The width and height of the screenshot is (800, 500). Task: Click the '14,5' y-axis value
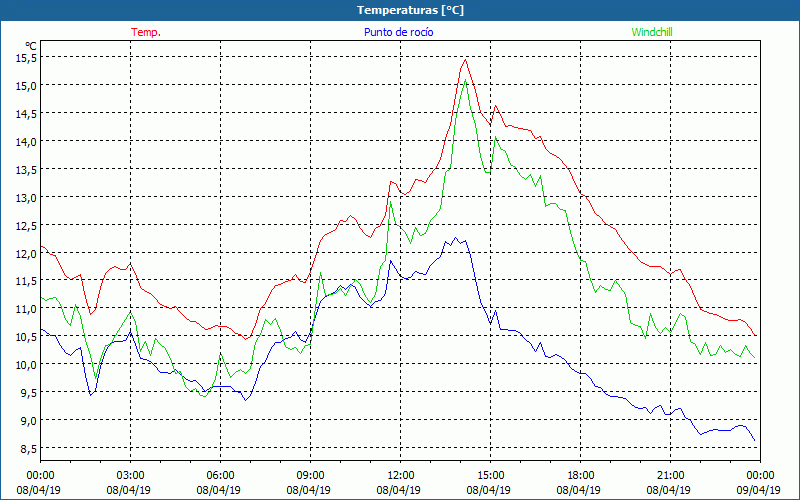point(27,114)
